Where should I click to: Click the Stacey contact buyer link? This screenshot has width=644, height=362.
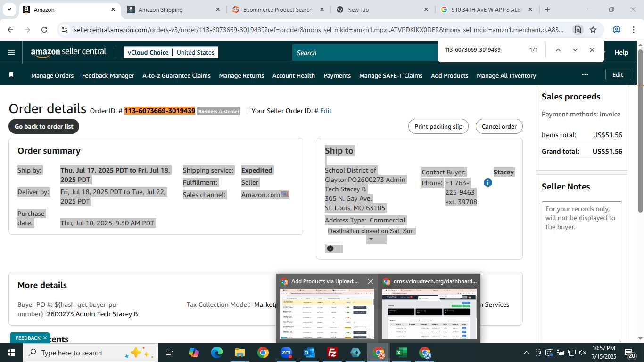[504, 172]
